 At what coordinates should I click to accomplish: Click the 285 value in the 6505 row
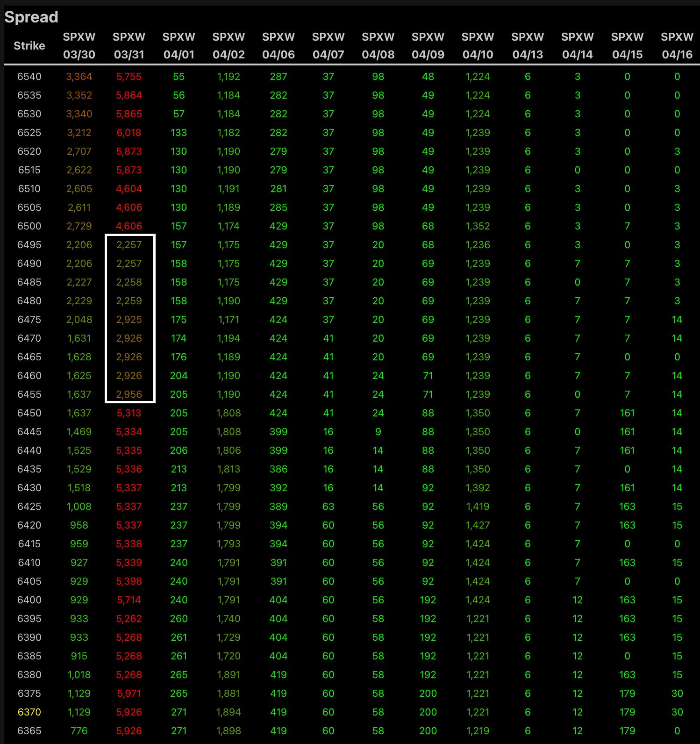[279, 207]
